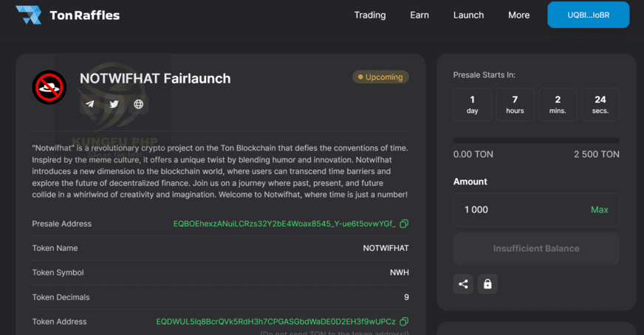Click the Token Symbol row label
Screen dimensions: 644x335
point(58,272)
